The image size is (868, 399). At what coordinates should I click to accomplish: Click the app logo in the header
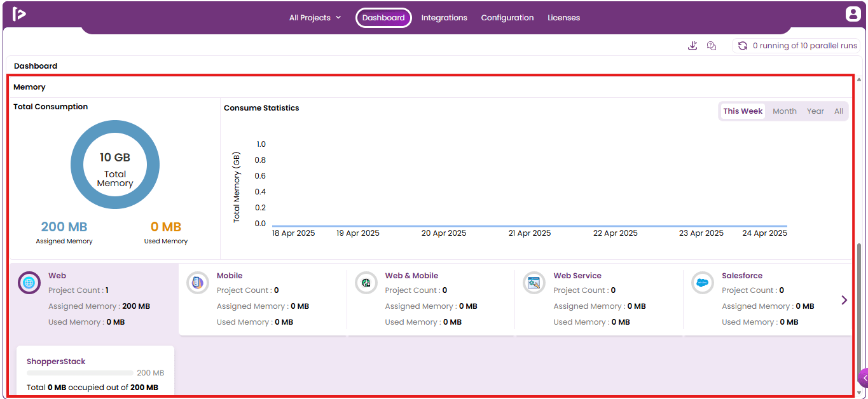[x=19, y=14]
